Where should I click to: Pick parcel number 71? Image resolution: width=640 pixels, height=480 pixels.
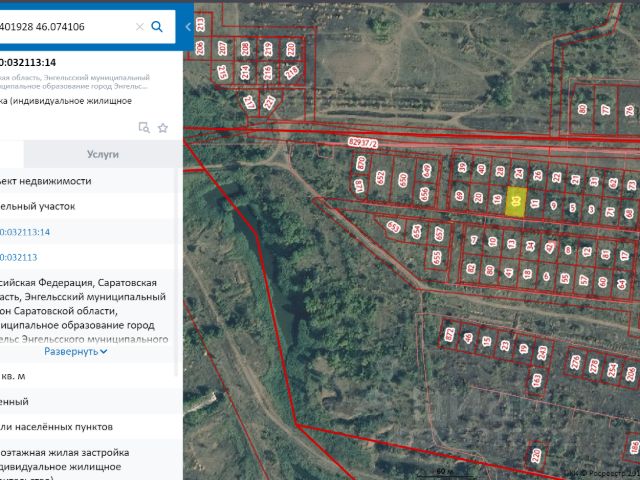pos(610,212)
